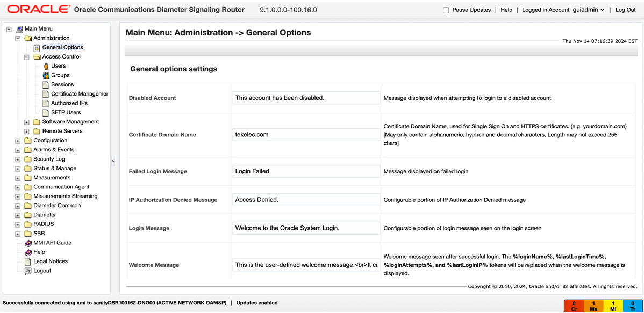
Task: Click the Failed Login Message field
Action: click(306, 171)
